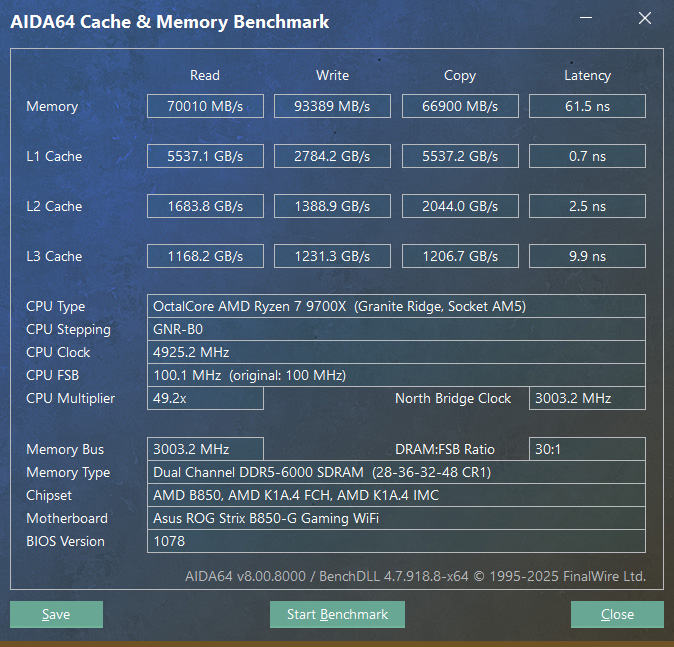The width and height of the screenshot is (674, 647).
Task: Select the Motherboard name field
Action: (x=396, y=518)
